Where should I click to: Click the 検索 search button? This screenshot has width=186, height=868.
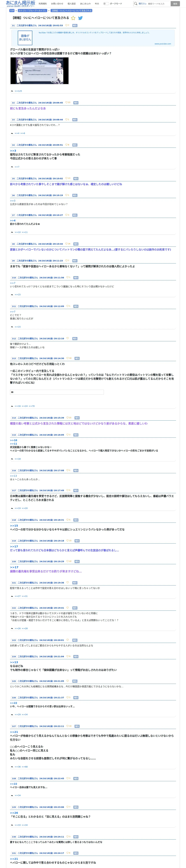pyautogui.click(x=175, y=4)
